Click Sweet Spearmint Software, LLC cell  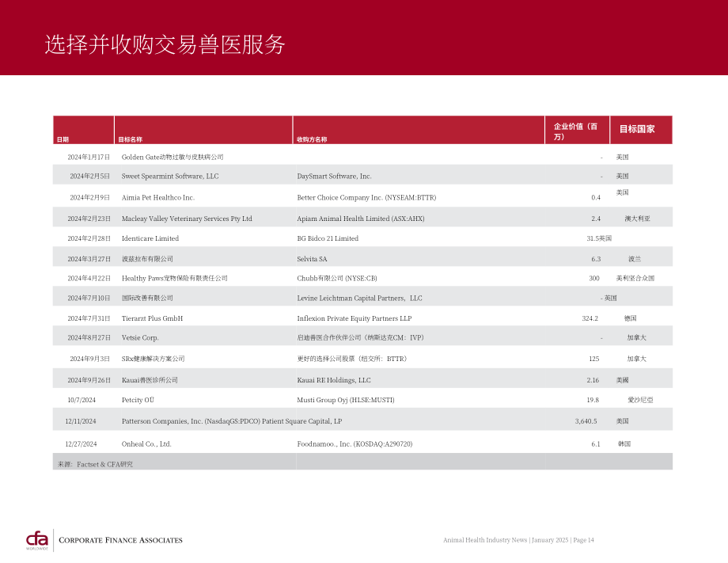(x=170, y=176)
